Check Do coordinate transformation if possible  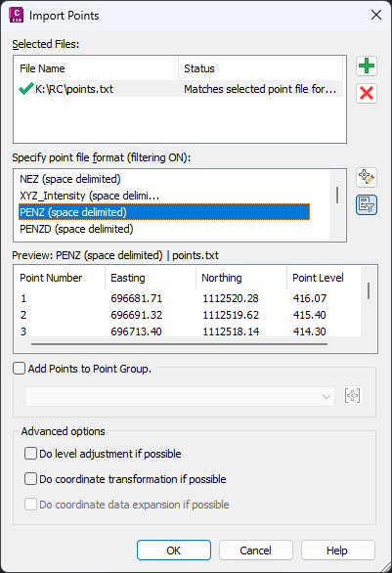coord(30,479)
